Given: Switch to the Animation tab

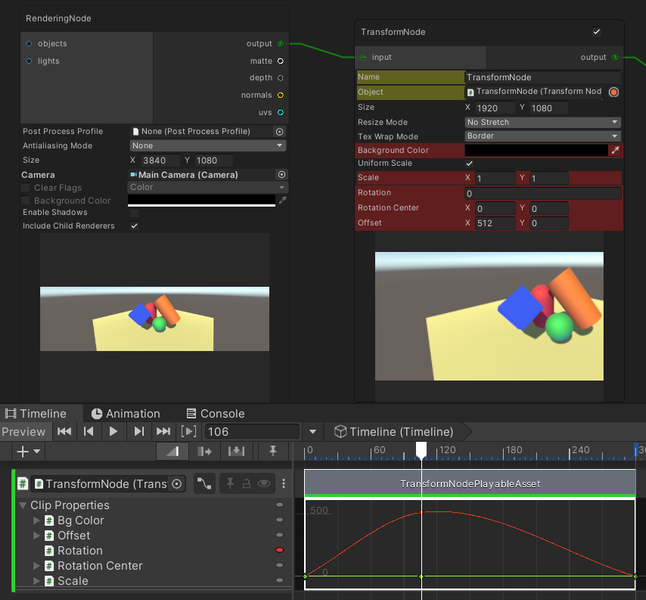Looking at the screenshot, I should 125,413.
